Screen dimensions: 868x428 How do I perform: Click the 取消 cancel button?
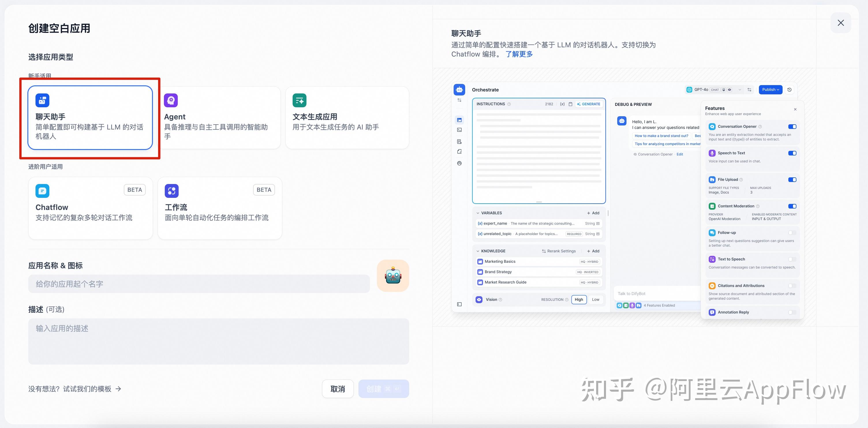[338, 388]
